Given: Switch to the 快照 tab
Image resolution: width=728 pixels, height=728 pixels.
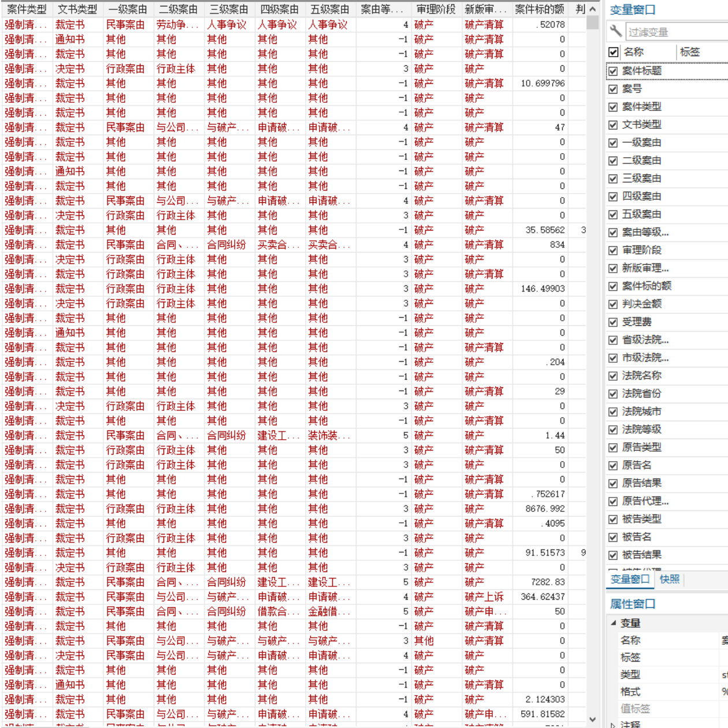Looking at the screenshot, I should point(670,579).
